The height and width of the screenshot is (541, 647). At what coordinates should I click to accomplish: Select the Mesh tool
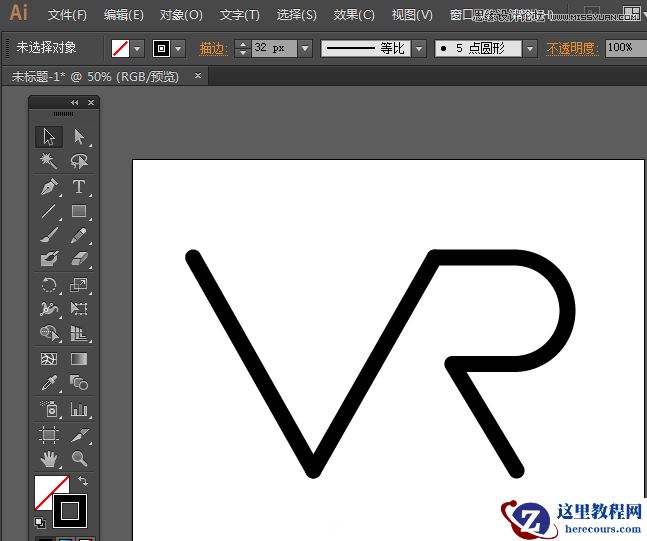point(49,359)
